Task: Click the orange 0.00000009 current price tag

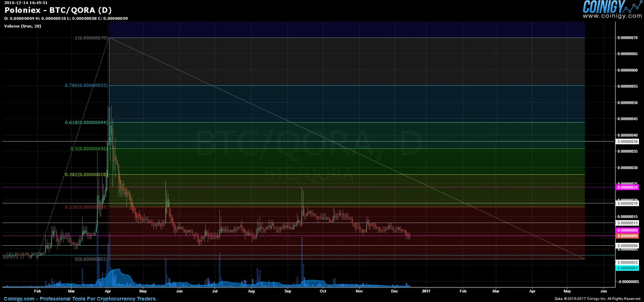Action: point(628,236)
